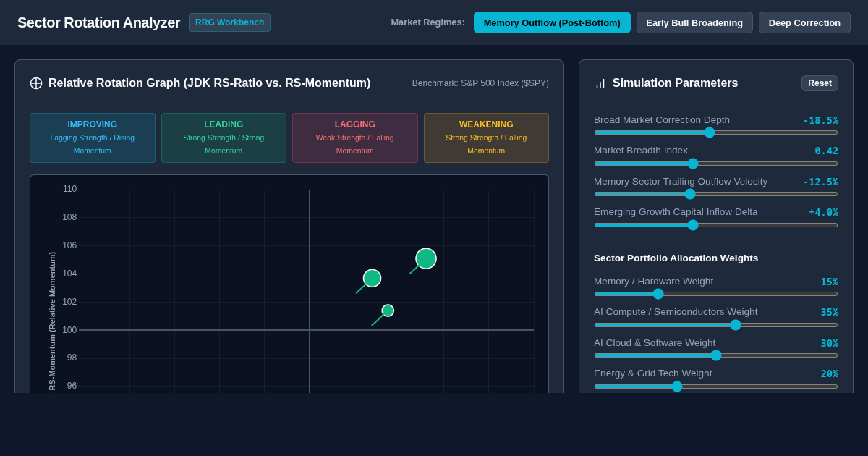Reset the simulation parameters
868x456 pixels.
tap(820, 83)
